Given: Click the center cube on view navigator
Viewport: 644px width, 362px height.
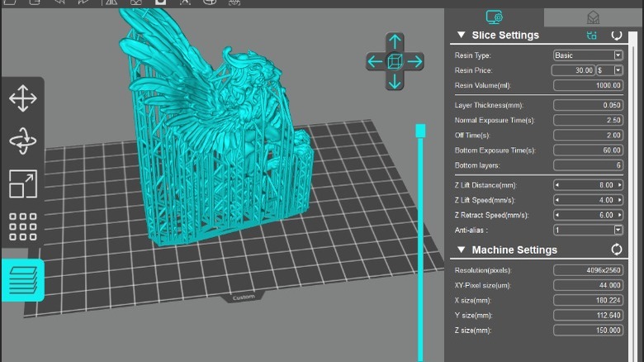Looking at the screenshot, I should 395,61.
